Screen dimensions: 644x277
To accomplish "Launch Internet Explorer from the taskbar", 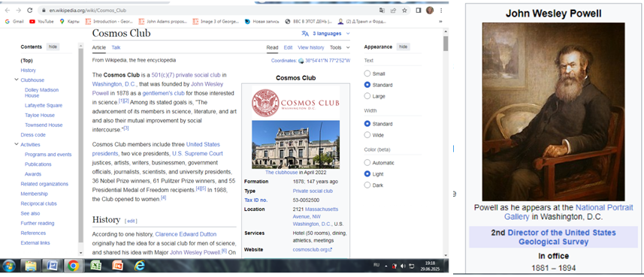I will coord(140,266).
